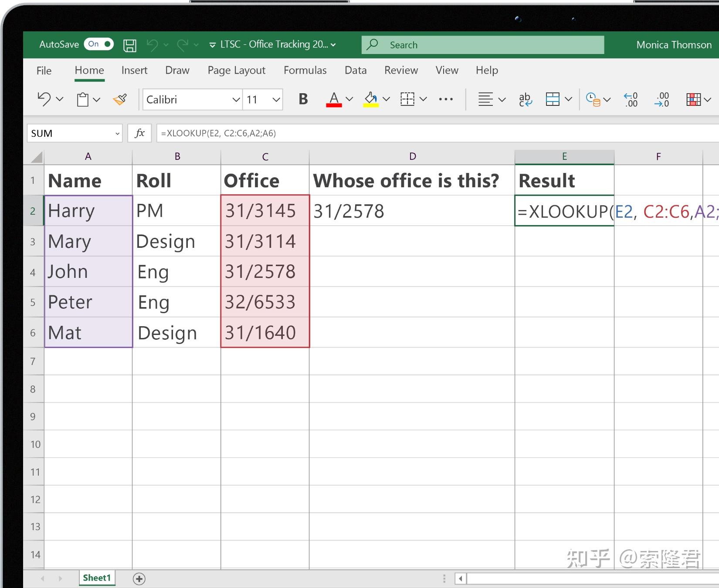Toggle borders on the selection
Viewport: 719px width, 588px height.
(x=407, y=99)
